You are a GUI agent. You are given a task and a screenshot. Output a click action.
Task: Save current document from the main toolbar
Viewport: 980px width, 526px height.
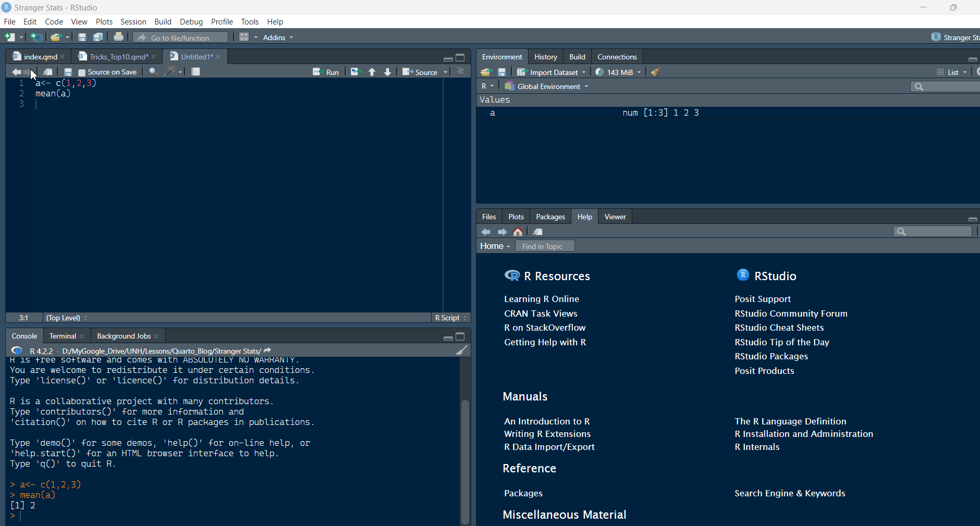point(82,37)
